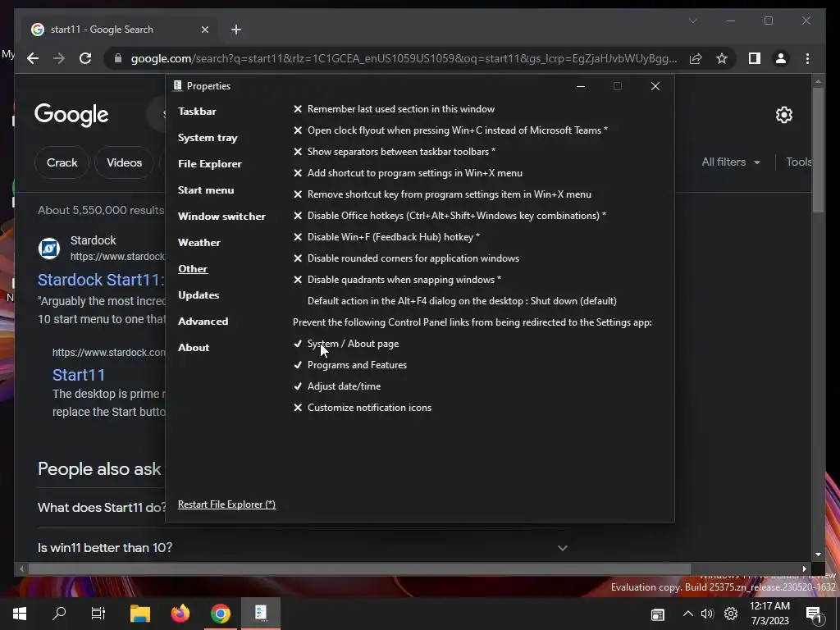
Task: Select the Taskbar section
Action: [x=197, y=112]
